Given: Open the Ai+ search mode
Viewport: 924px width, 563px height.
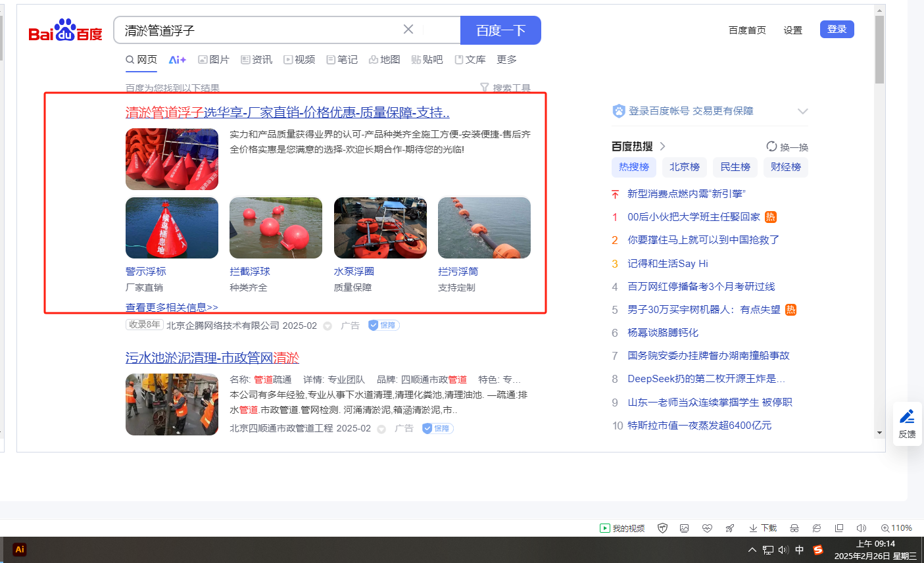Looking at the screenshot, I should (177, 60).
